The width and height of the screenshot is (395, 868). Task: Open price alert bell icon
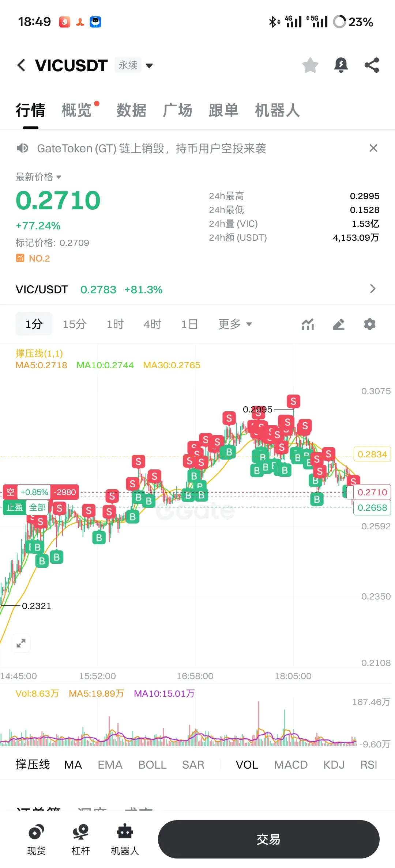(x=341, y=65)
